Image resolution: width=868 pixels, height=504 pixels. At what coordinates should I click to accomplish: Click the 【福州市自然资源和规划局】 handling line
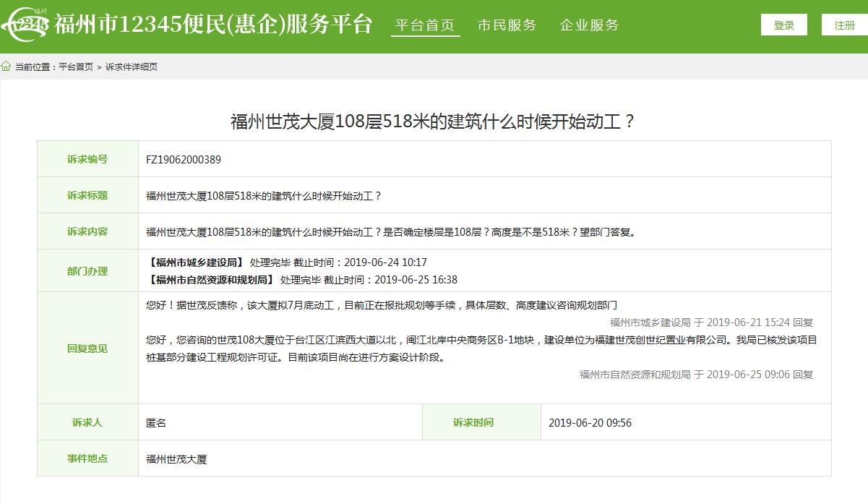point(301,280)
